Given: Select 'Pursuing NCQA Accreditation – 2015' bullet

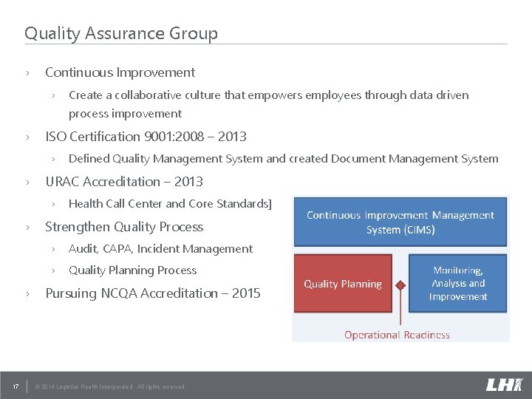Looking at the screenshot, I should click(153, 293).
